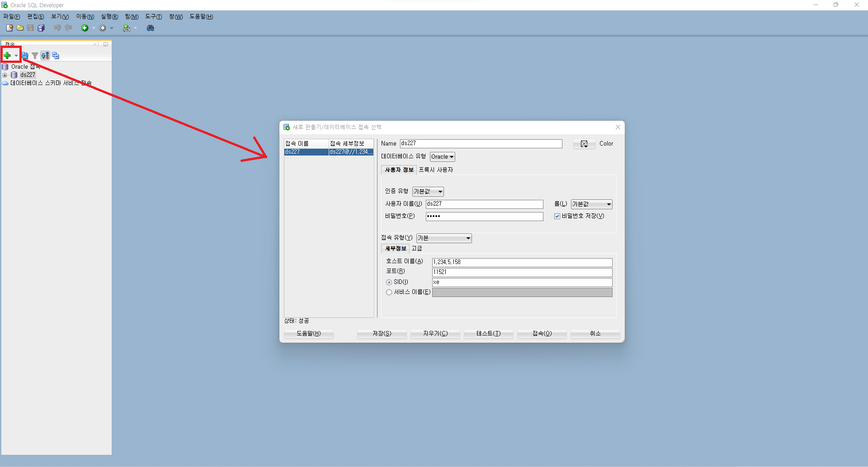Pick a connection color with Color button
Screen dimensions: 868x467
584,144
